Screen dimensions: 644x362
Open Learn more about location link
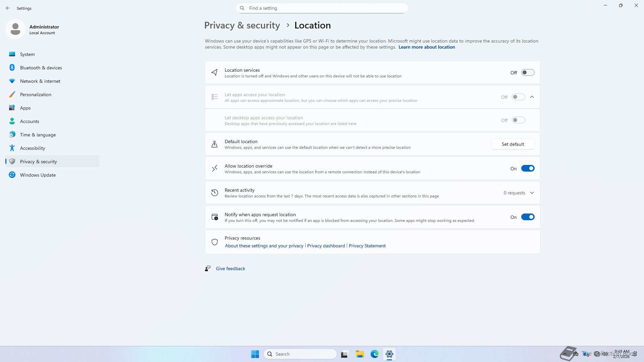click(427, 47)
